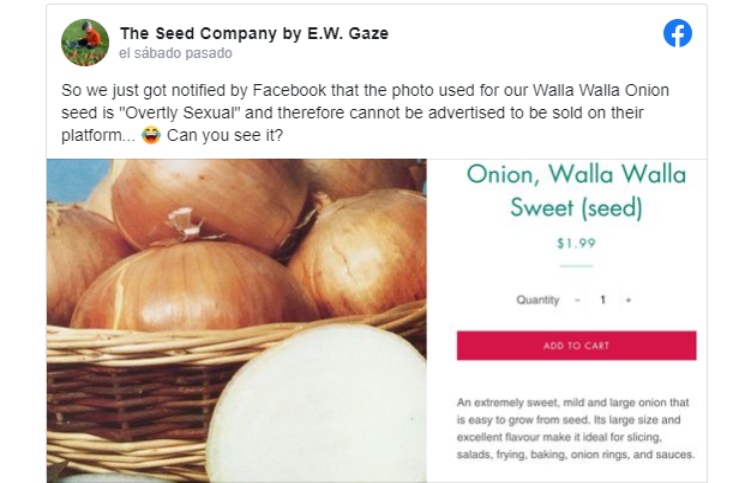
Task: Increase quantity with the plus button
Action: coord(628,300)
